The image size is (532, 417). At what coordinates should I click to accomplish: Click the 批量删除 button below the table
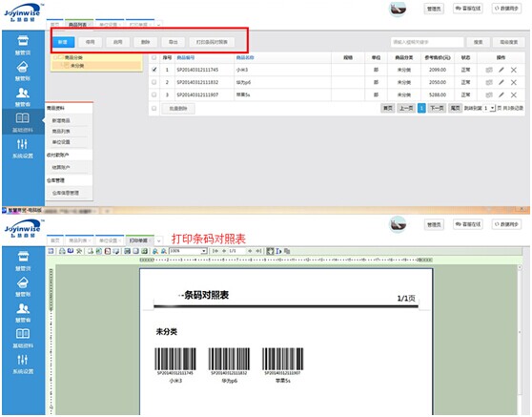(178, 109)
